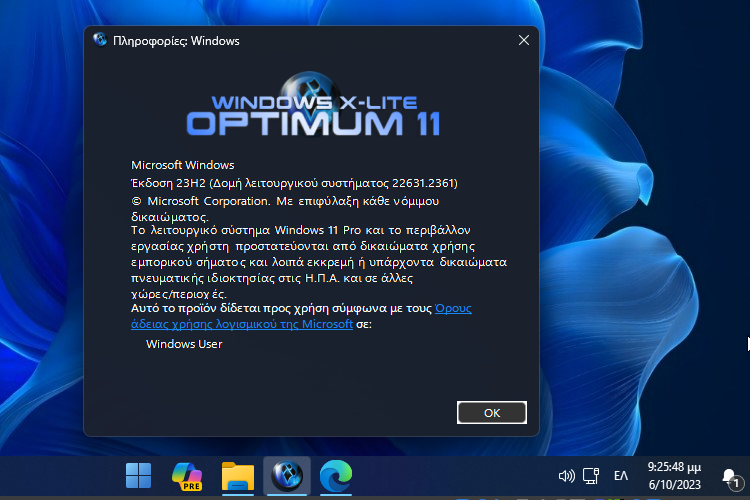Open the Windows Start menu
This screenshot has height=500, width=750.
139,476
